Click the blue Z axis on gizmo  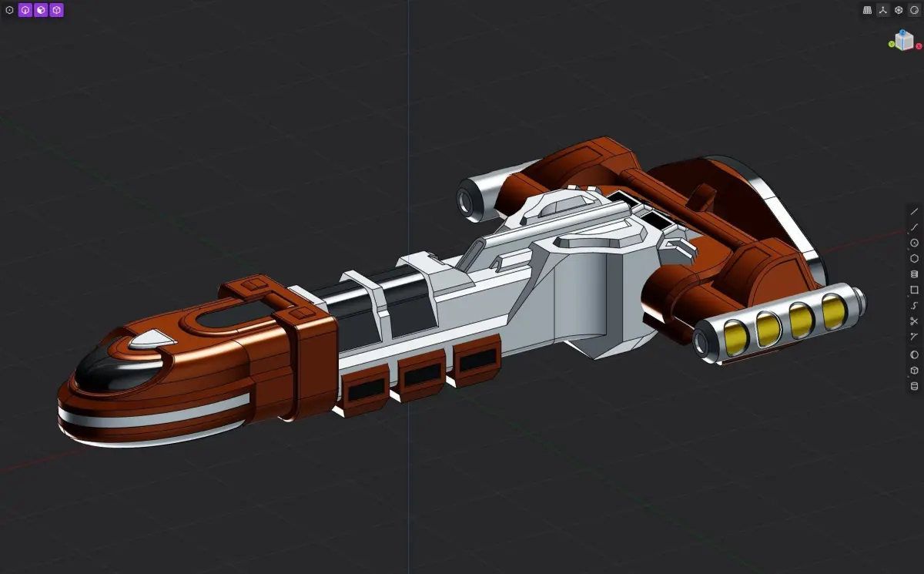pyautogui.click(x=904, y=32)
